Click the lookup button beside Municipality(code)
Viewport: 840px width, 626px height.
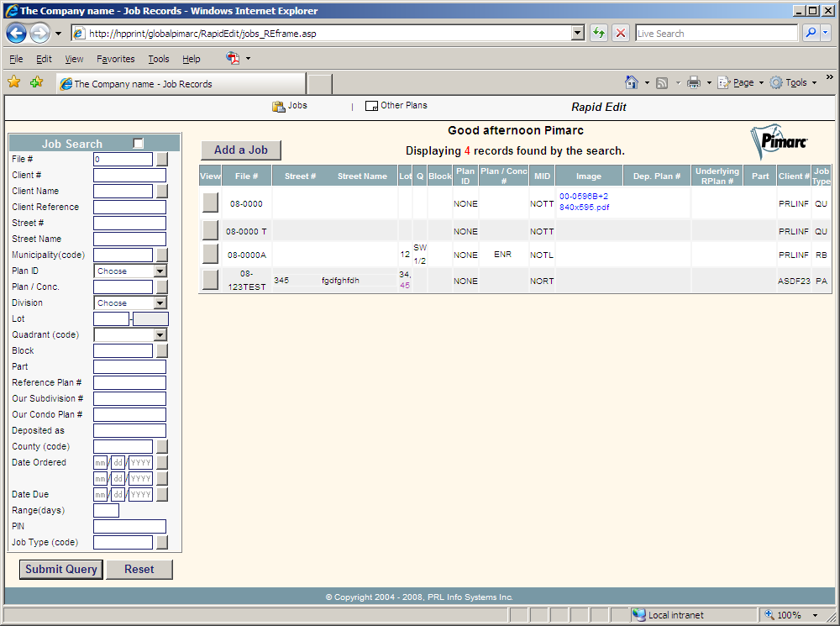(162, 255)
